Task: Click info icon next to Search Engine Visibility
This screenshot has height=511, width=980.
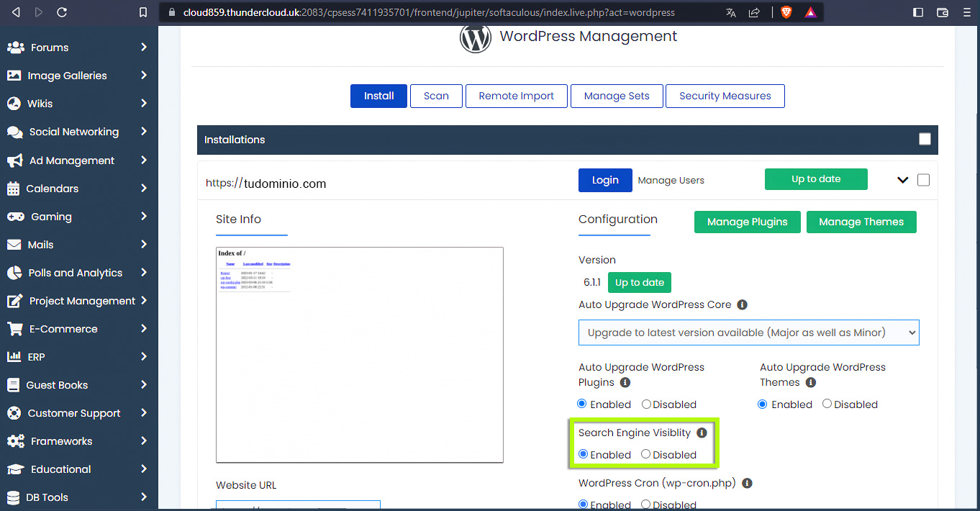Action: pos(702,433)
